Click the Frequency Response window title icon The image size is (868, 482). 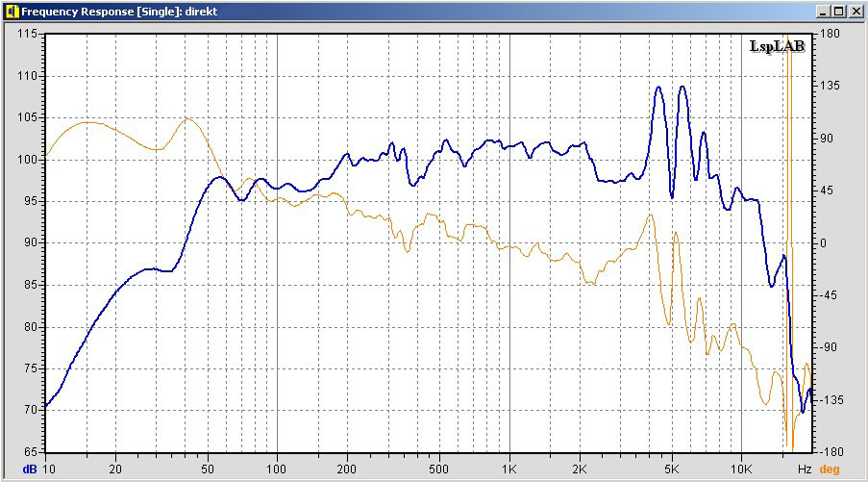pos(12,12)
